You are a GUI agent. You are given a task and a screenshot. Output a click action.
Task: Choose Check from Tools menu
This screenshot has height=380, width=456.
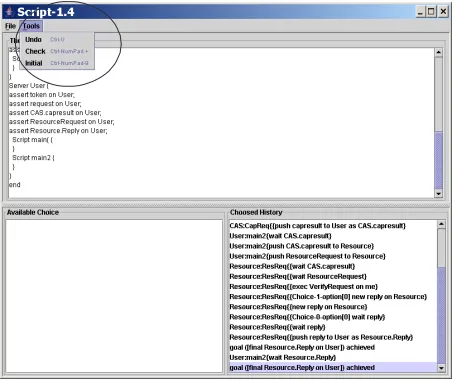tap(57, 51)
